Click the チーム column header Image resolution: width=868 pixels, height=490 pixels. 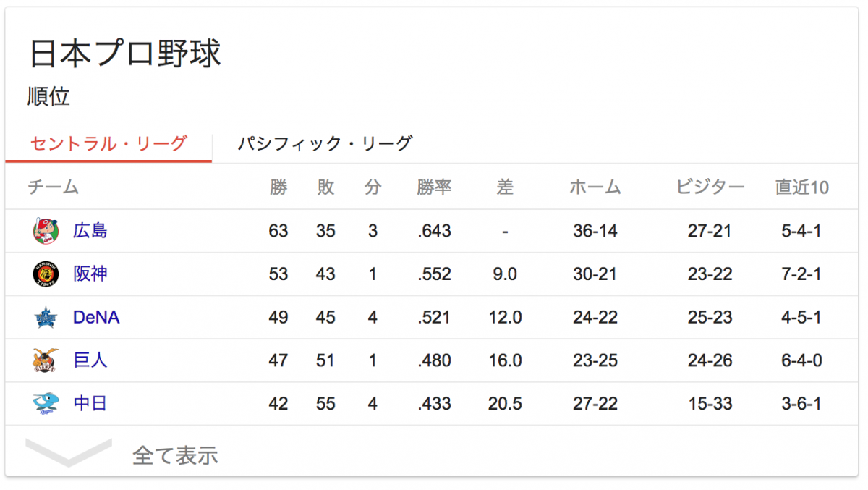[x=54, y=187]
